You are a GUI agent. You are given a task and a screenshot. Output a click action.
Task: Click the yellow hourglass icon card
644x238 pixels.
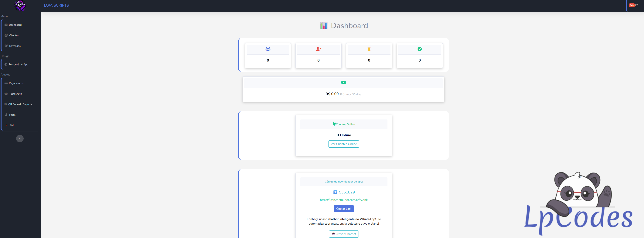pyautogui.click(x=369, y=49)
